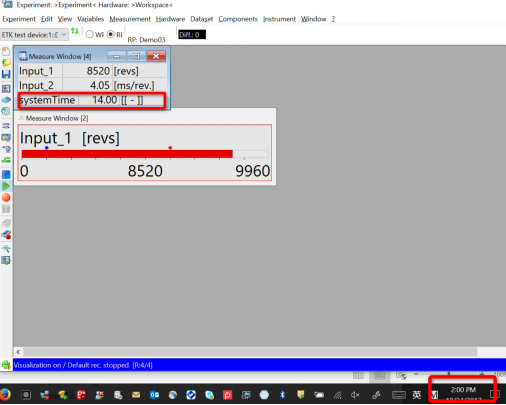
Task: Close Measure Window [4] with red X
Action: coord(156,56)
